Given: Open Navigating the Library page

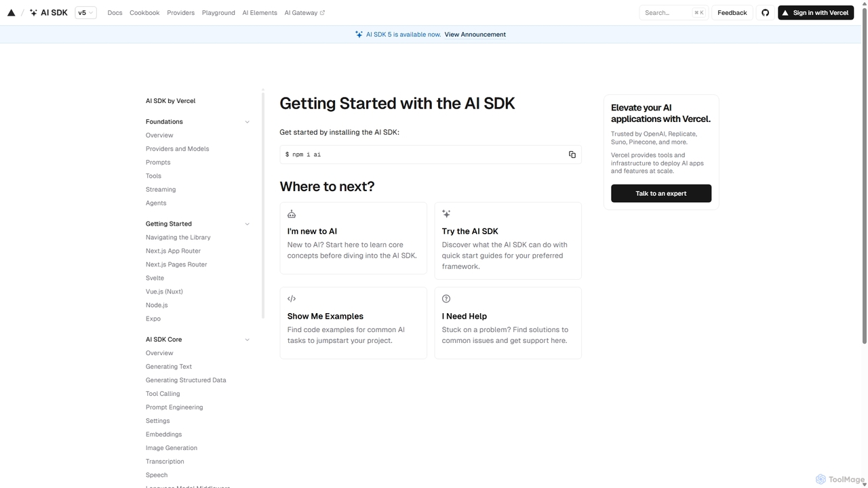Looking at the screenshot, I should (x=178, y=238).
